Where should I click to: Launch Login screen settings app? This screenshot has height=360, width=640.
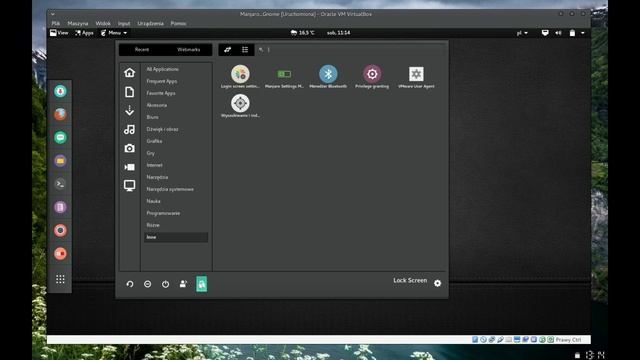tap(240, 76)
